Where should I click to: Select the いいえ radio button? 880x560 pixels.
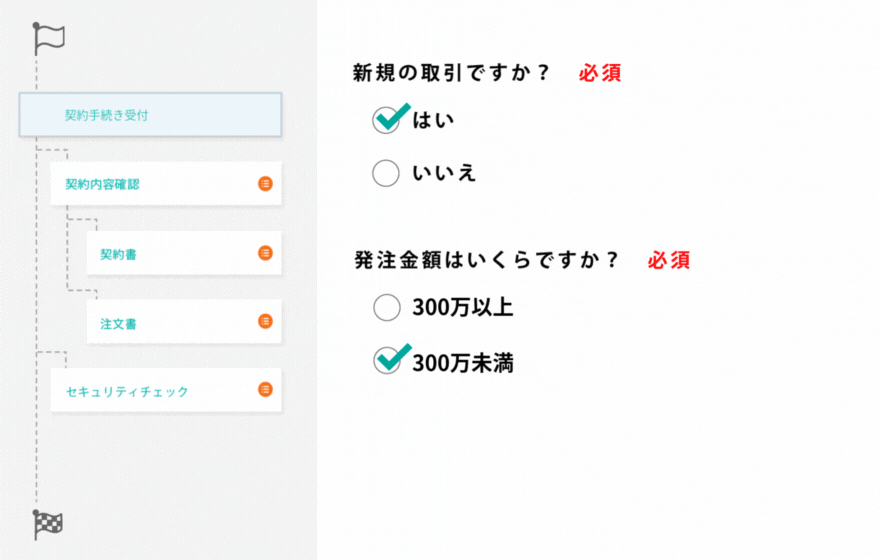pyautogui.click(x=386, y=173)
